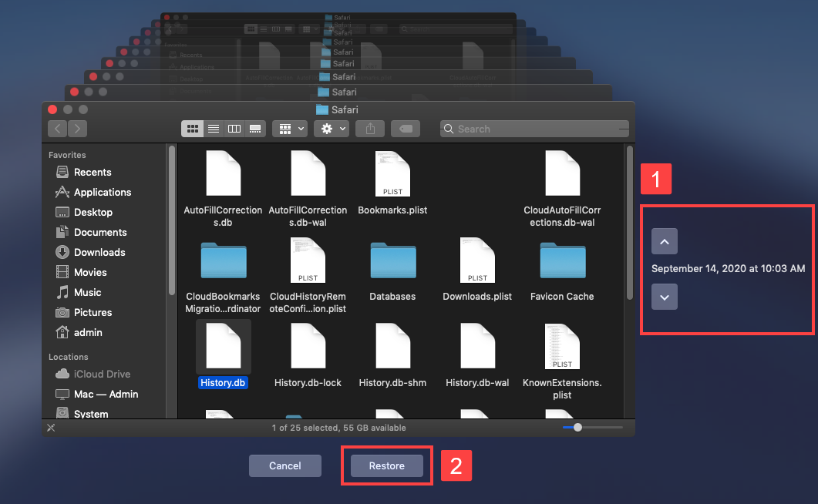
Task: Open the group-by dropdown
Action: pos(290,129)
